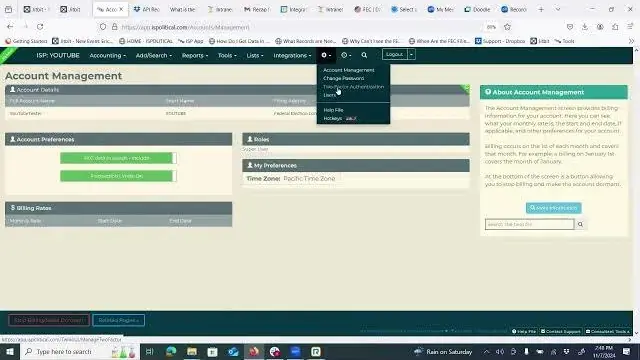Open the caret dropdown next to Logout

[x=411, y=54]
